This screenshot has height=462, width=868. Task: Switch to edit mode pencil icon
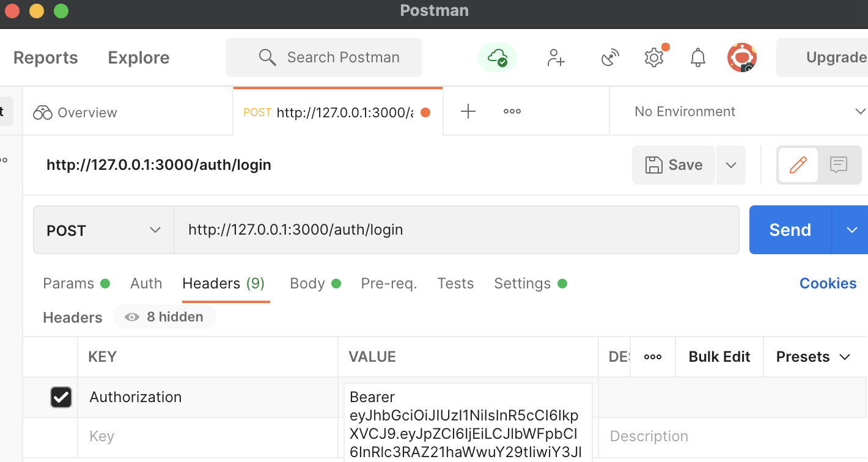pos(798,164)
